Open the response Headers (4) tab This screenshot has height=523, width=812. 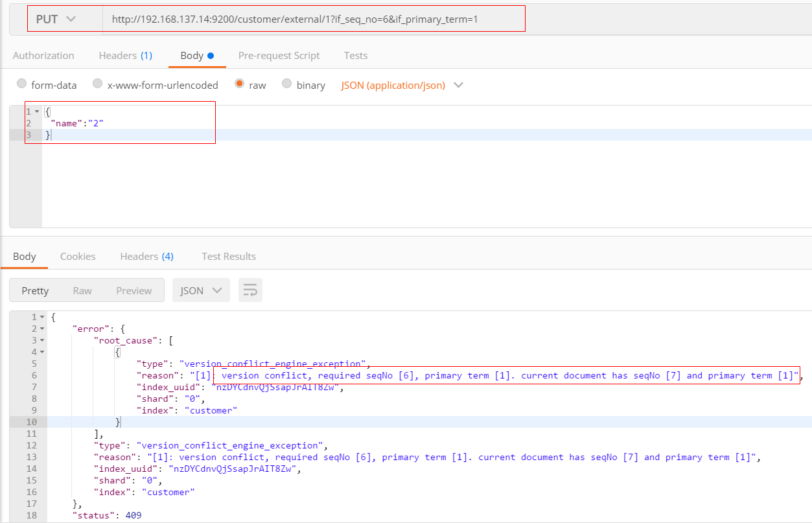tap(146, 257)
